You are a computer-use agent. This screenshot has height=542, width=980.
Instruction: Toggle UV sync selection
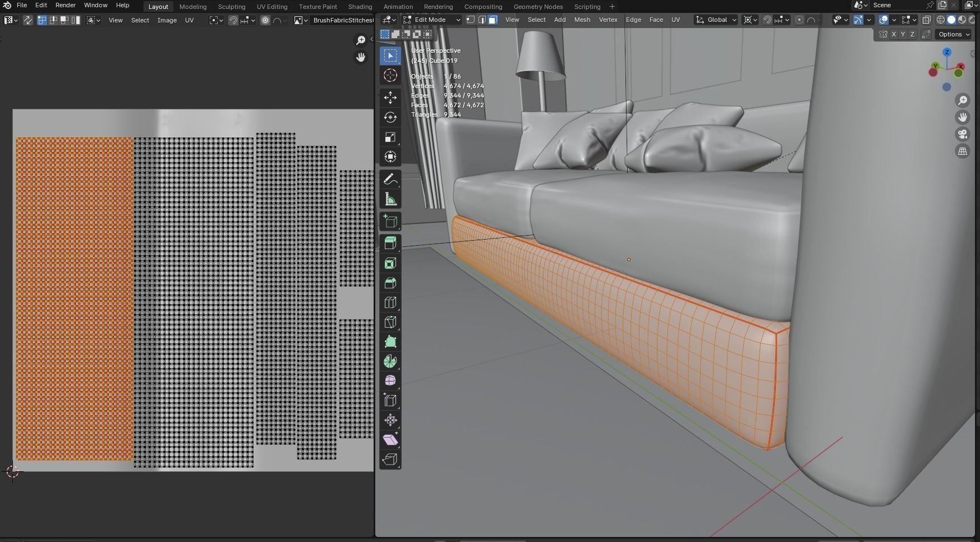tap(27, 20)
